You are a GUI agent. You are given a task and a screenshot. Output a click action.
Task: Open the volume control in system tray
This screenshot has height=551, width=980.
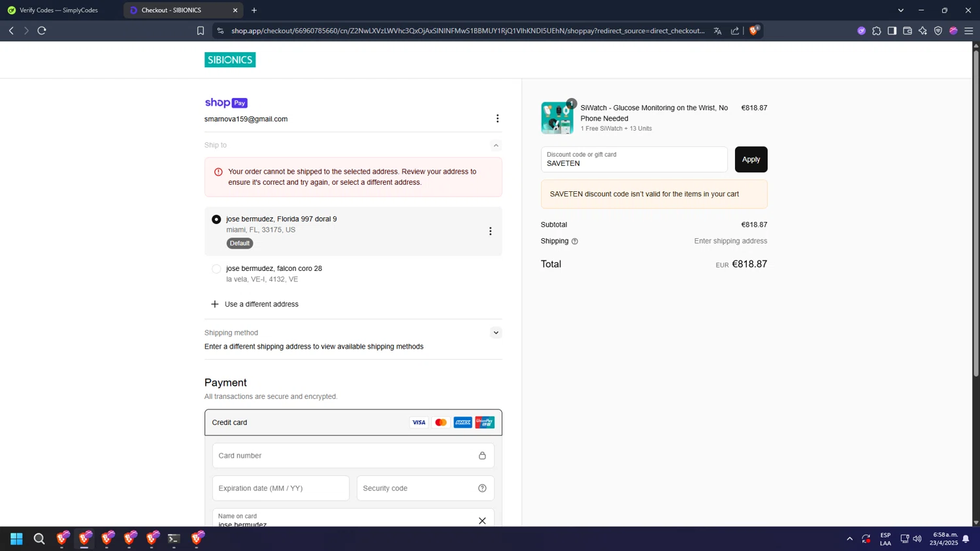pyautogui.click(x=917, y=539)
